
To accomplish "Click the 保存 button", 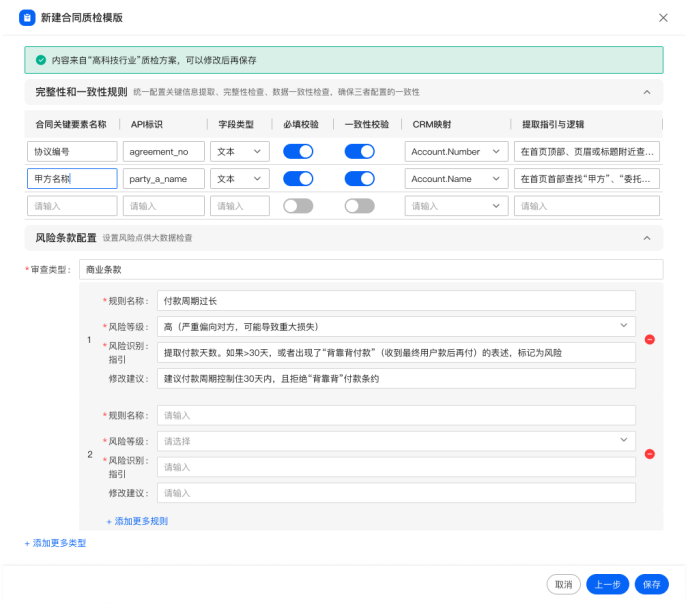I will point(652,584).
